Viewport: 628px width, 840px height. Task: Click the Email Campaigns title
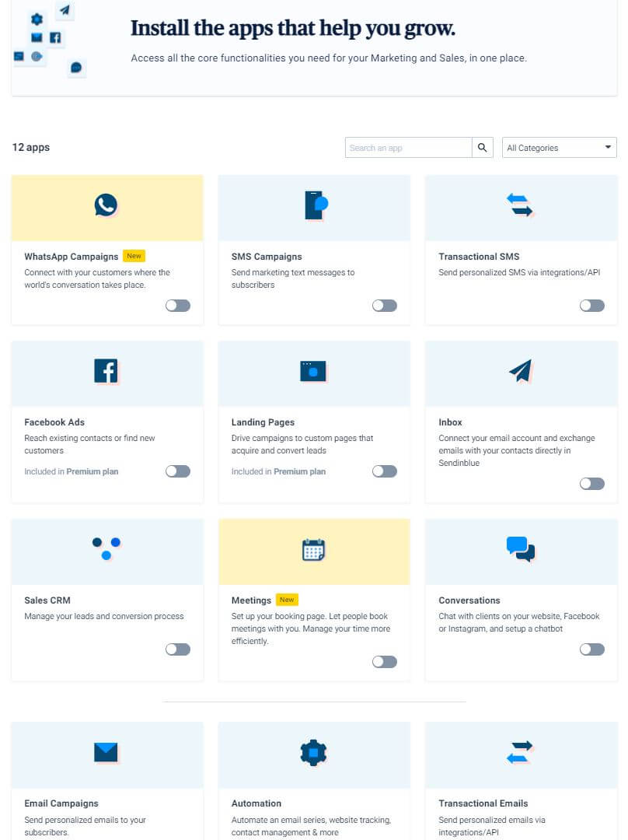61,803
